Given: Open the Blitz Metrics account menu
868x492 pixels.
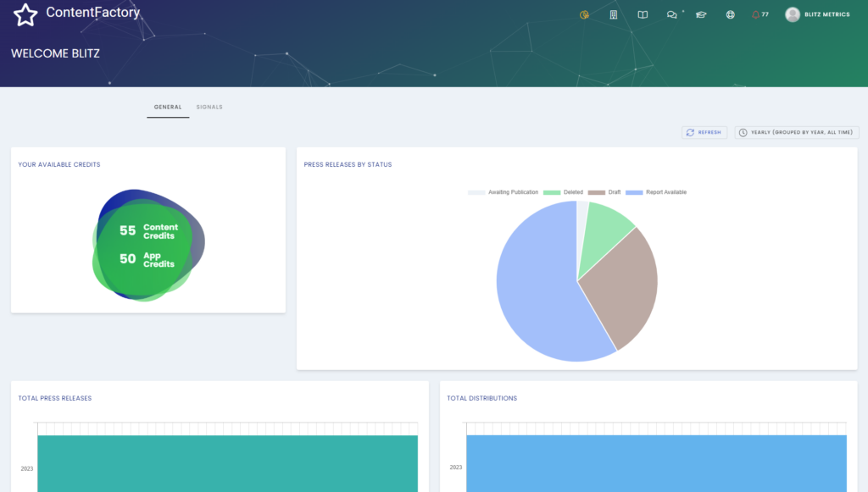Looking at the screenshot, I should (817, 14).
